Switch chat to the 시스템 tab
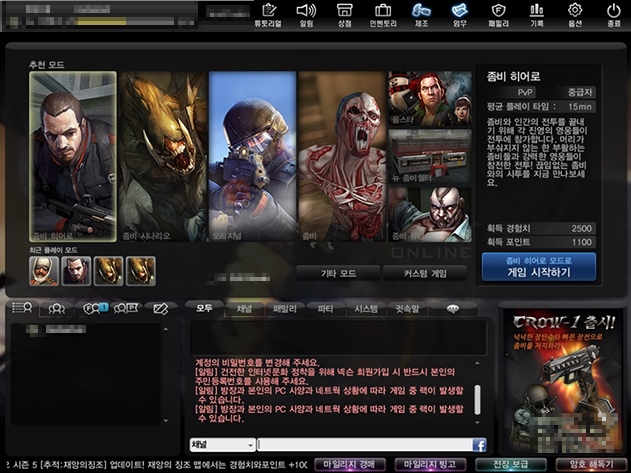 pyautogui.click(x=366, y=309)
